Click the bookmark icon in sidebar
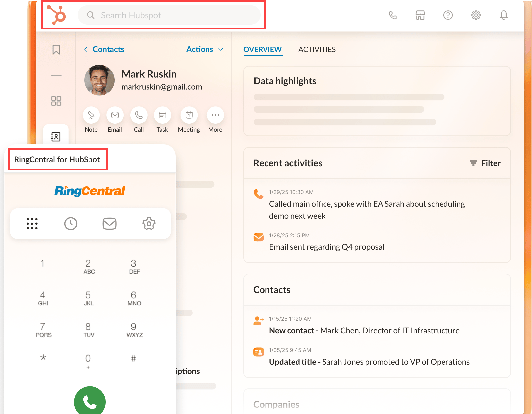Viewport: 532px width, 414px height. [x=56, y=50]
